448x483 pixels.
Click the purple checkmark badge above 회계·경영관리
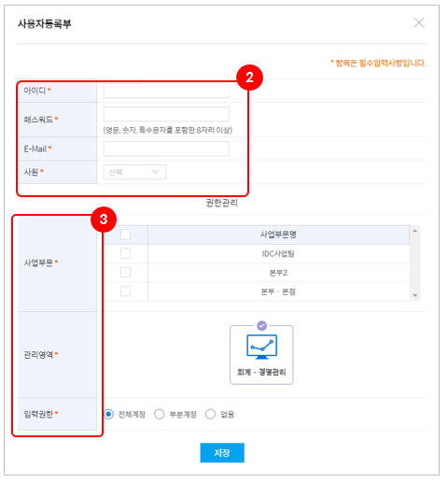262,326
